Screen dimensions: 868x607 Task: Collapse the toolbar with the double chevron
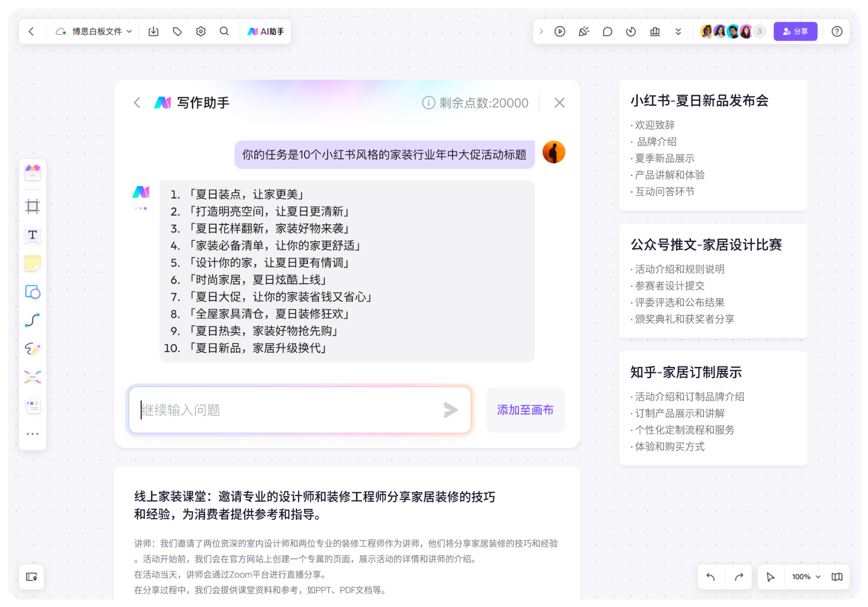pos(679,32)
